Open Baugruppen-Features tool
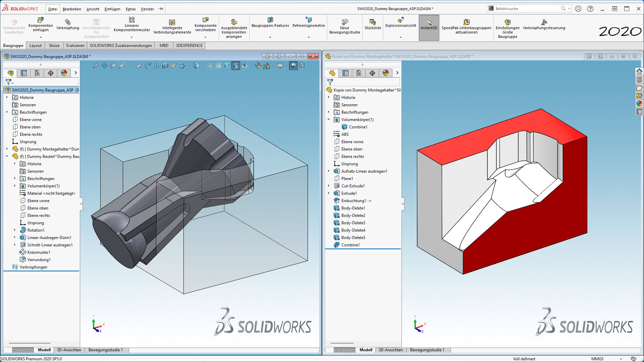Screen dimensions: 644x362 270,23
